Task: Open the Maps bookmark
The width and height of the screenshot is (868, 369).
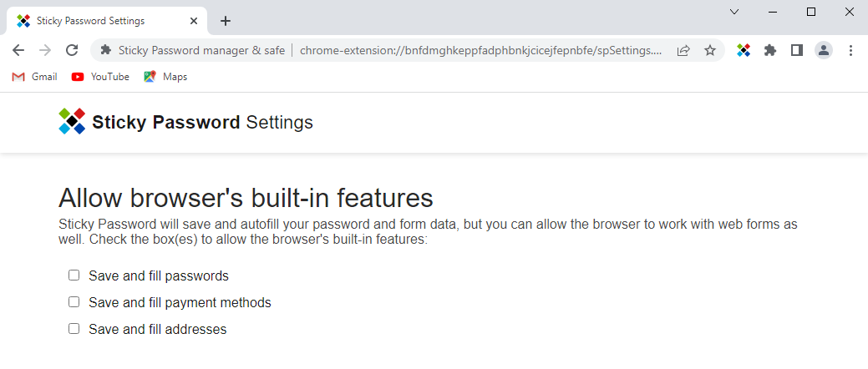Action: coord(165,77)
